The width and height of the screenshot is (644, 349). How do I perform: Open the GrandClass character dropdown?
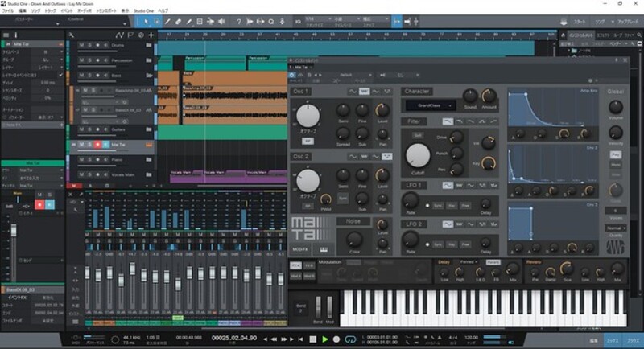tap(431, 105)
